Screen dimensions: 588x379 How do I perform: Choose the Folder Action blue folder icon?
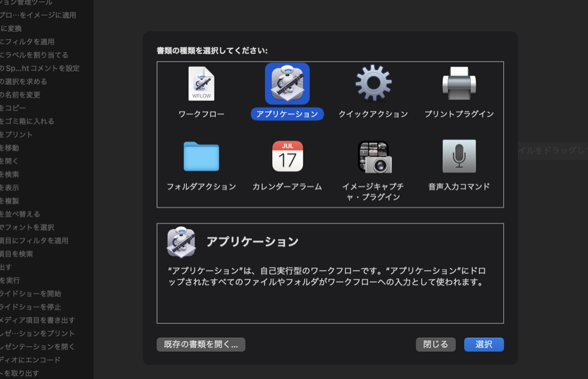[200, 157]
